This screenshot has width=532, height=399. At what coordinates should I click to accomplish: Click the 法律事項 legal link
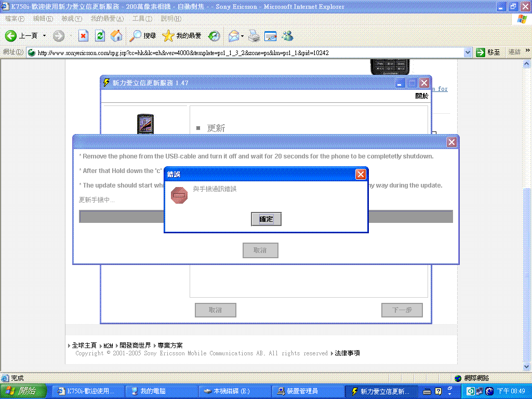(x=347, y=353)
